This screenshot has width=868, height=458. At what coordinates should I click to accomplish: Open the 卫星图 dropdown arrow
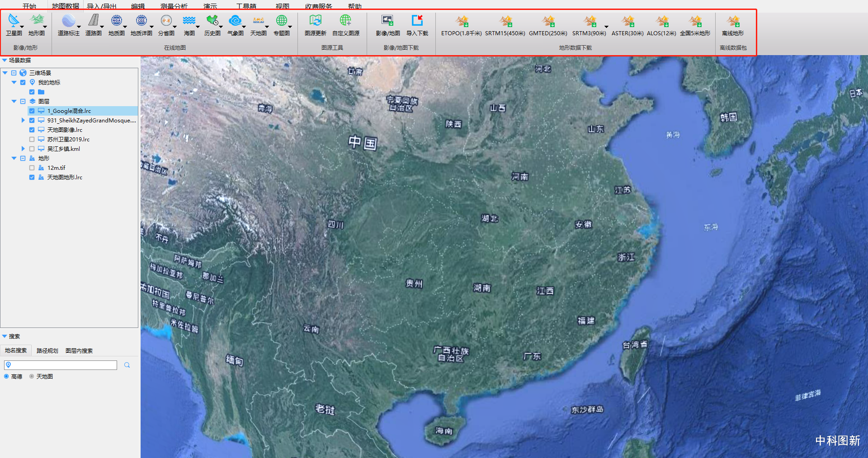(22, 27)
